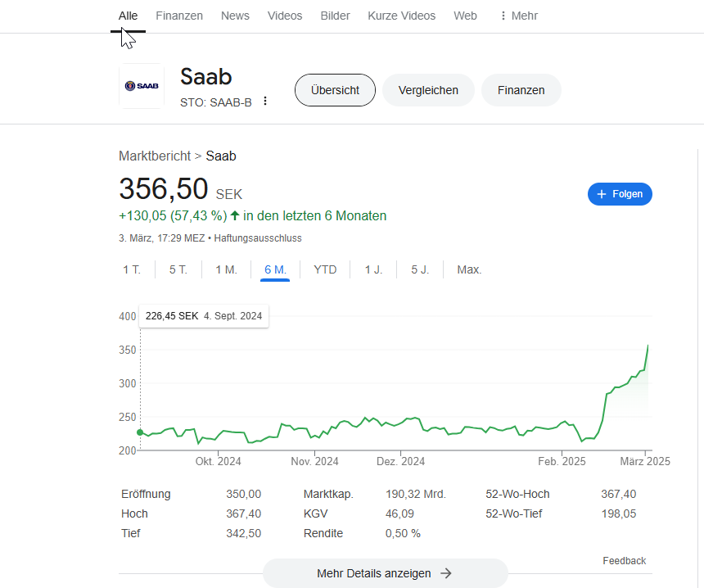Select the Übersicht chip
The width and height of the screenshot is (704, 588).
click(335, 90)
